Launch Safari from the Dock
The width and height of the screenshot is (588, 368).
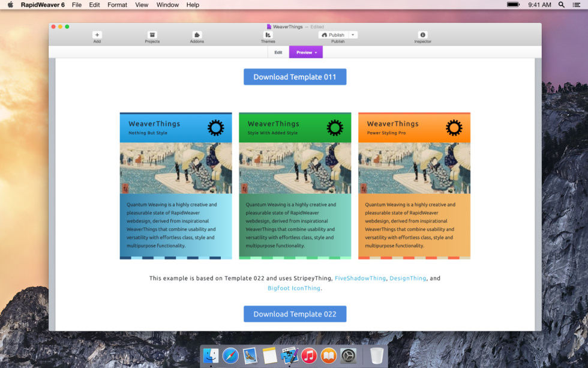[x=230, y=355]
